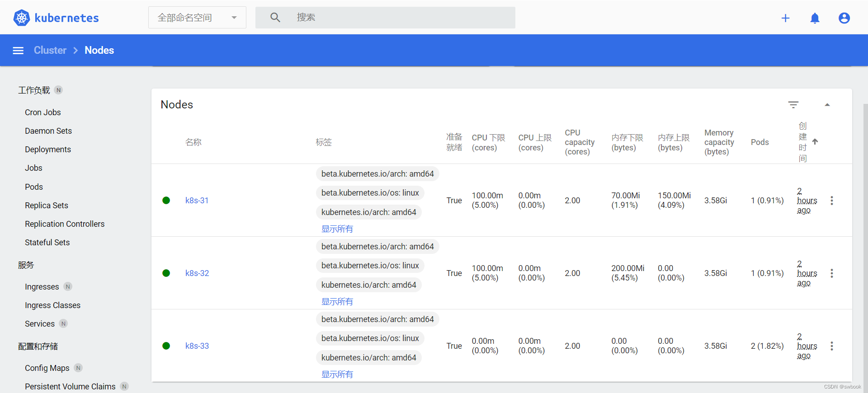Click the green status dot for k8s-33

[166, 346]
